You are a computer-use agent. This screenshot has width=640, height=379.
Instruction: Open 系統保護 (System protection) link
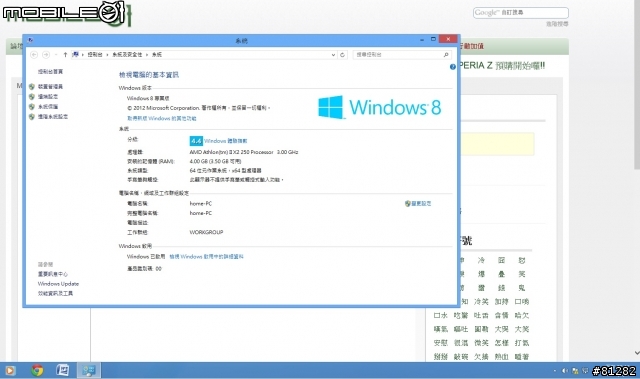click(x=48, y=107)
